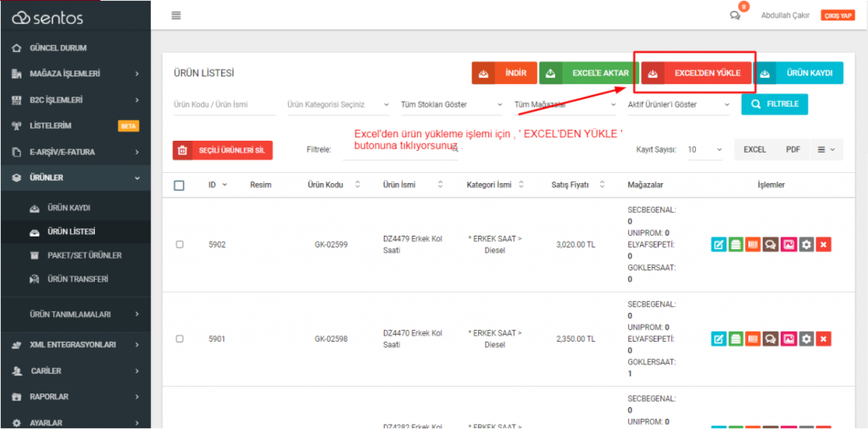Click the green stock list icon for product 5901
The width and height of the screenshot is (868, 429).
736,338
